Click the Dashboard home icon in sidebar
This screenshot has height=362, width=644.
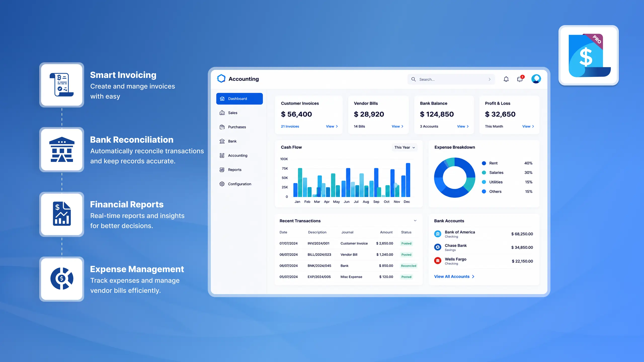(222, 99)
